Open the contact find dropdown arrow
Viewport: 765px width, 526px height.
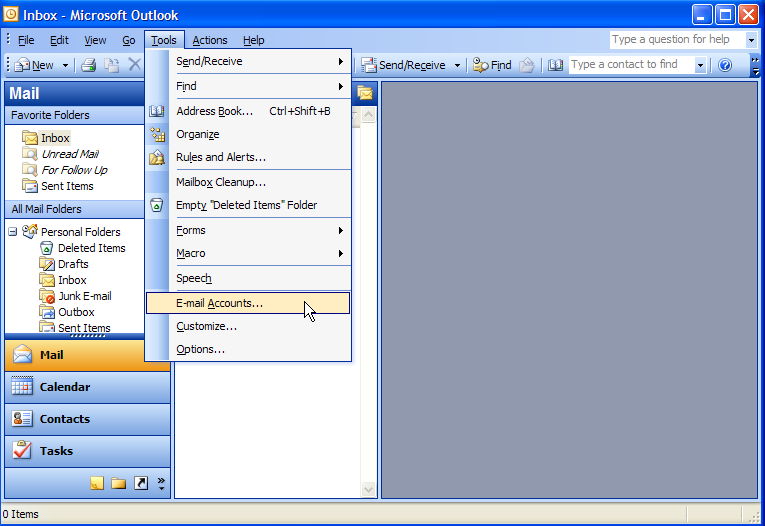point(701,65)
